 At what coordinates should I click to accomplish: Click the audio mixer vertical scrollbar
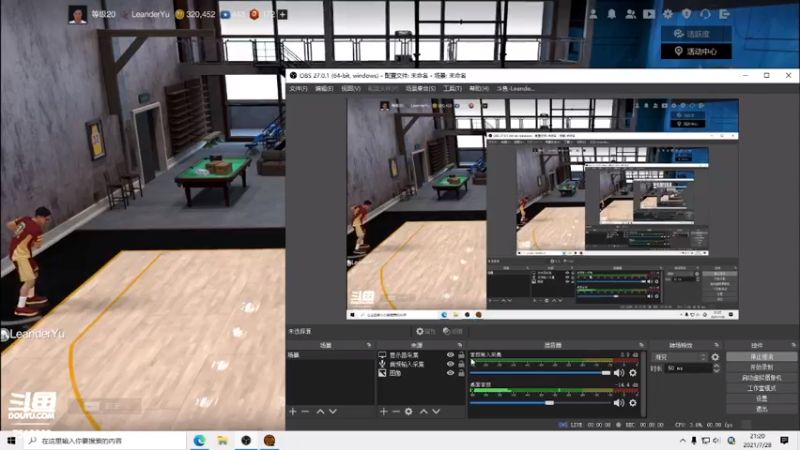click(x=643, y=384)
